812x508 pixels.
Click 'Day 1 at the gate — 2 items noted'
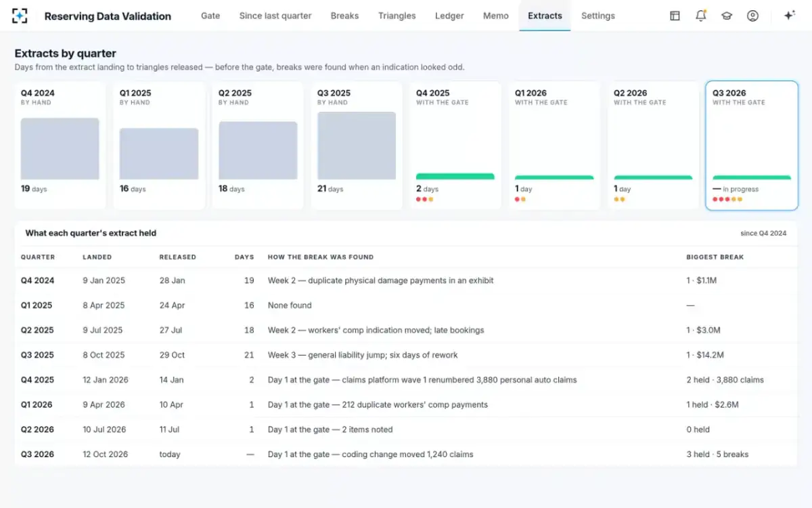point(330,429)
